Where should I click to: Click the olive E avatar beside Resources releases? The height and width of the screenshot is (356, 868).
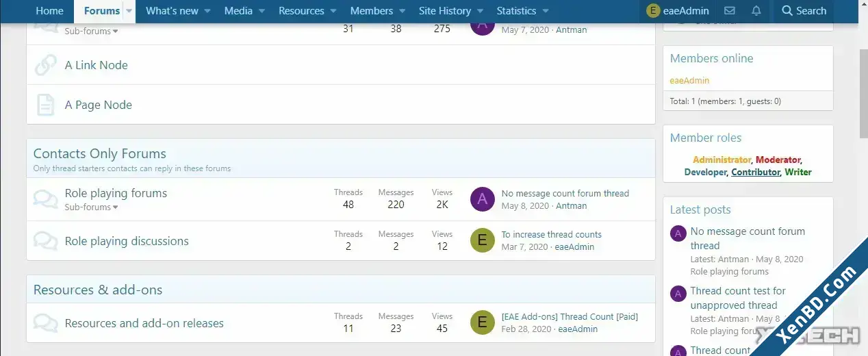coord(483,322)
